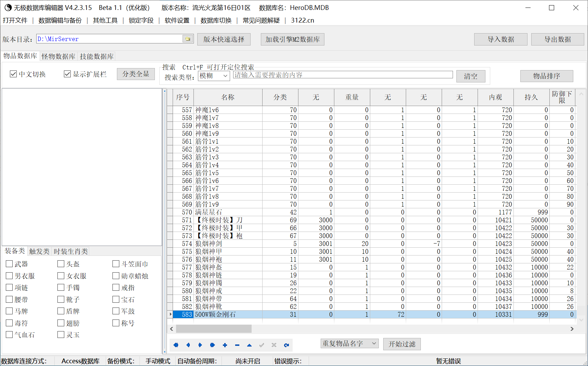Go to previous record arrow
Viewport: 588px width, 366px height.
188,345
